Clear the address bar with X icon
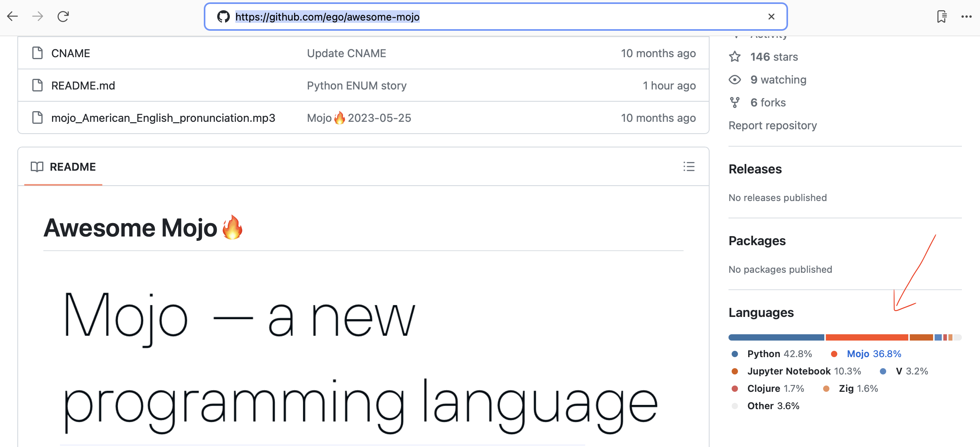Screen dimensions: 980x447 tap(771, 17)
